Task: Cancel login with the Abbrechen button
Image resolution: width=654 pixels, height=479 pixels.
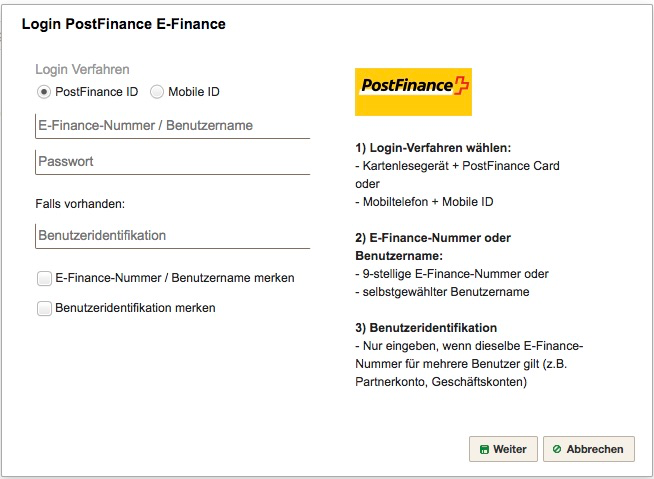Action: (589, 449)
